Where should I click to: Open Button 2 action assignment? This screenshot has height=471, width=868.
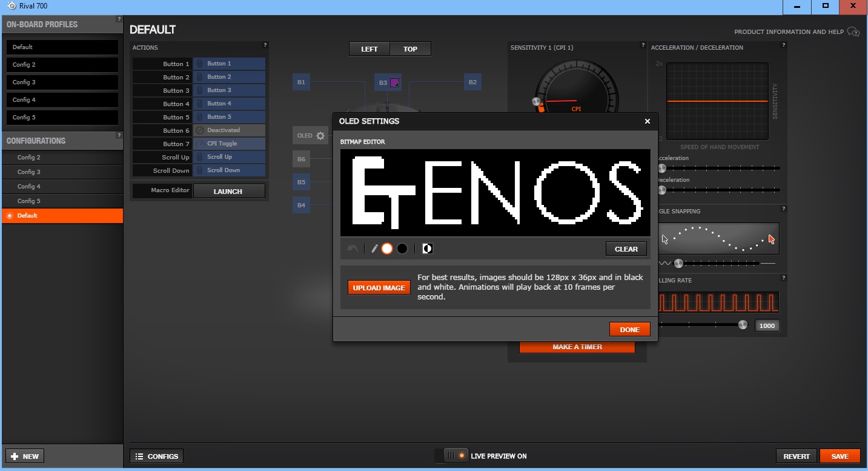tap(229, 77)
